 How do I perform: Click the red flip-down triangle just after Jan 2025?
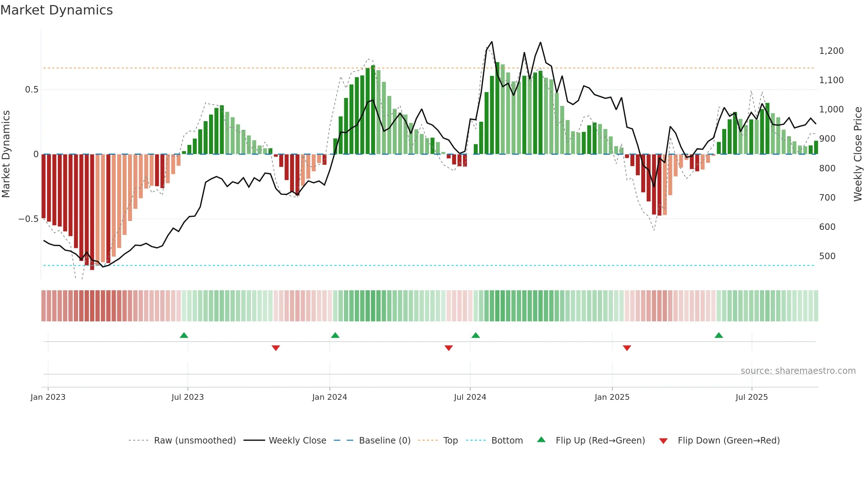627,348
